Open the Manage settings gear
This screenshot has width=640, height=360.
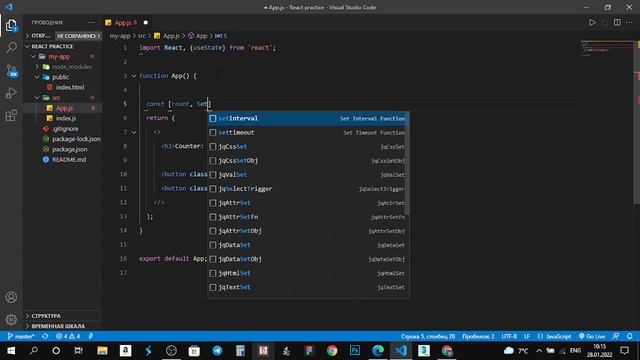pos(11,319)
